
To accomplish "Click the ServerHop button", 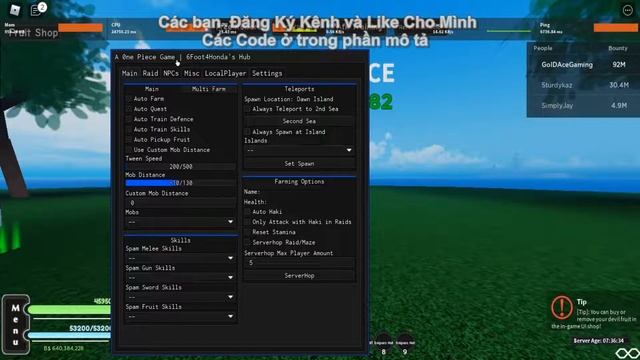I will pyautogui.click(x=299, y=276).
